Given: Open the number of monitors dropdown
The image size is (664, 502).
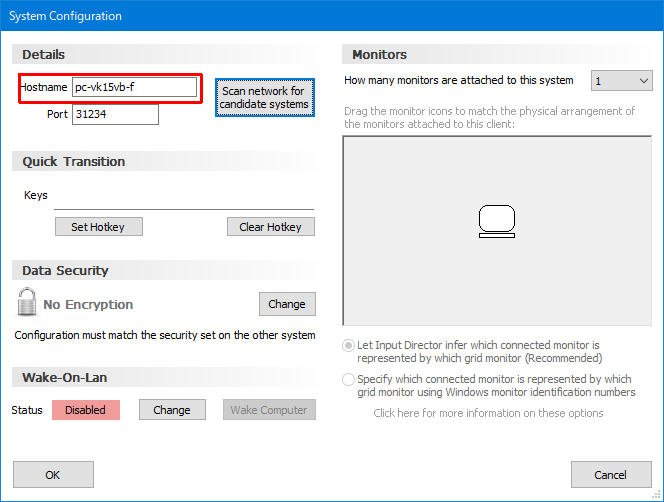Looking at the screenshot, I should pyautogui.click(x=621, y=81).
